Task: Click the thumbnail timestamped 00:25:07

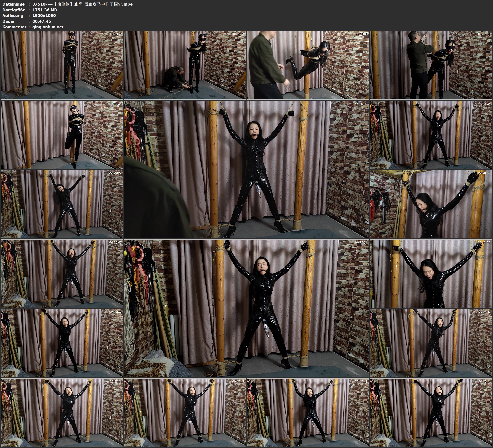Action: [x=62, y=273]
